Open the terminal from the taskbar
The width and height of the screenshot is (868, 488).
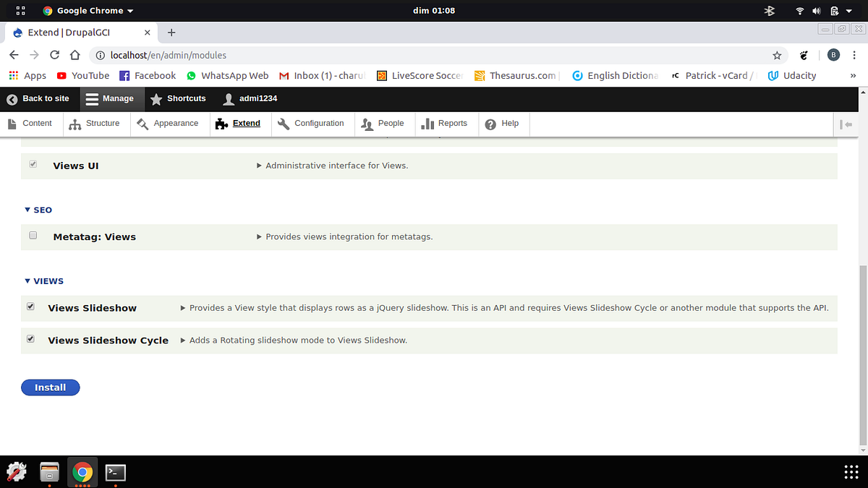click(x=115, y=472)
